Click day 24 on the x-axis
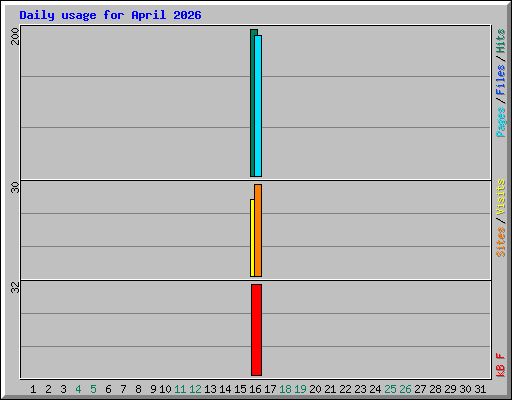This screenshot has height=400, width=512. point(375,389)
